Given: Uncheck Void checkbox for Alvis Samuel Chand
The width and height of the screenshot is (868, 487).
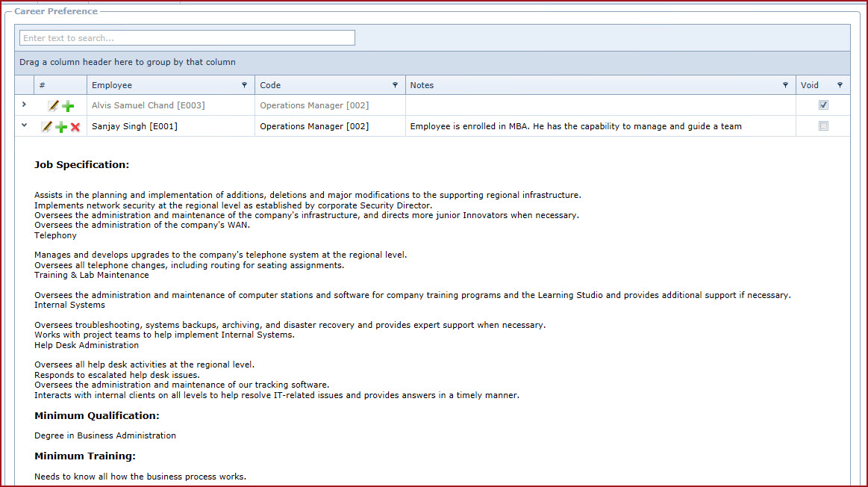Looking at the screenshot, I should 823,105.
